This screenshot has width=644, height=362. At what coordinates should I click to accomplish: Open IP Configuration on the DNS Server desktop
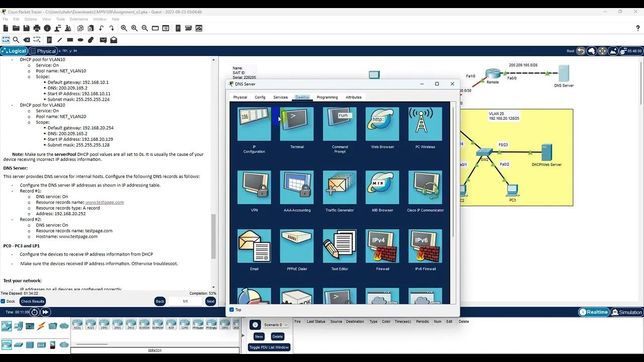254,124
